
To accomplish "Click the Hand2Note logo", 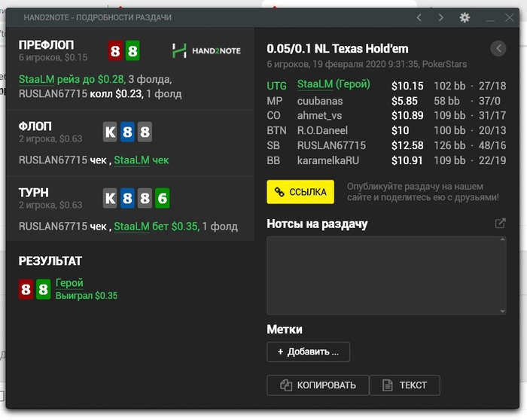I will coord(206,50).
